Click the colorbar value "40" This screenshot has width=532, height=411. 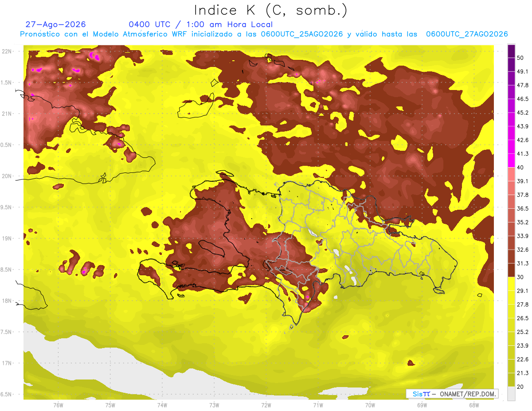coord(520,167)
